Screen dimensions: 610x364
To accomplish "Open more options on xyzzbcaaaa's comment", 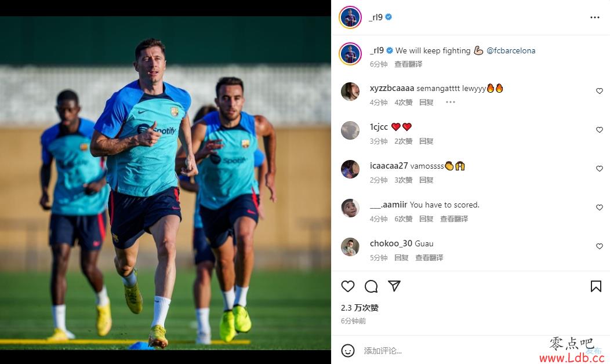I will click(x=450, y=102).
